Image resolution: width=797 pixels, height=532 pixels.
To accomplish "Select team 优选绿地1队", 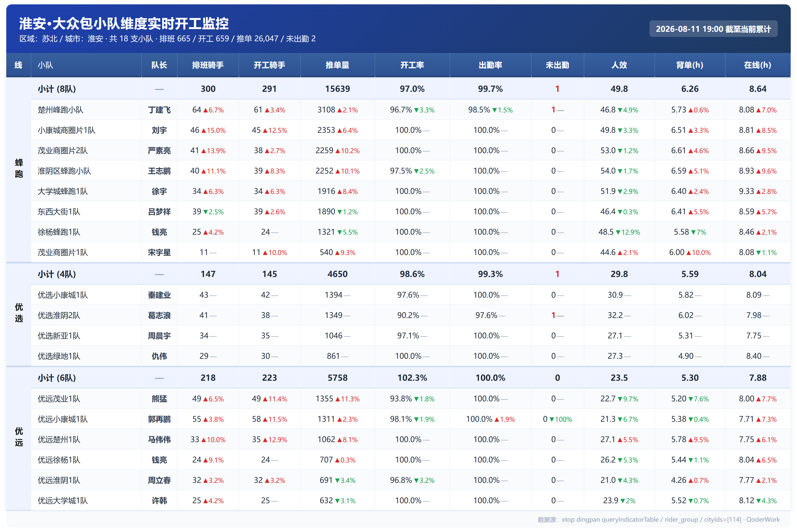I will tap(59, 356).
